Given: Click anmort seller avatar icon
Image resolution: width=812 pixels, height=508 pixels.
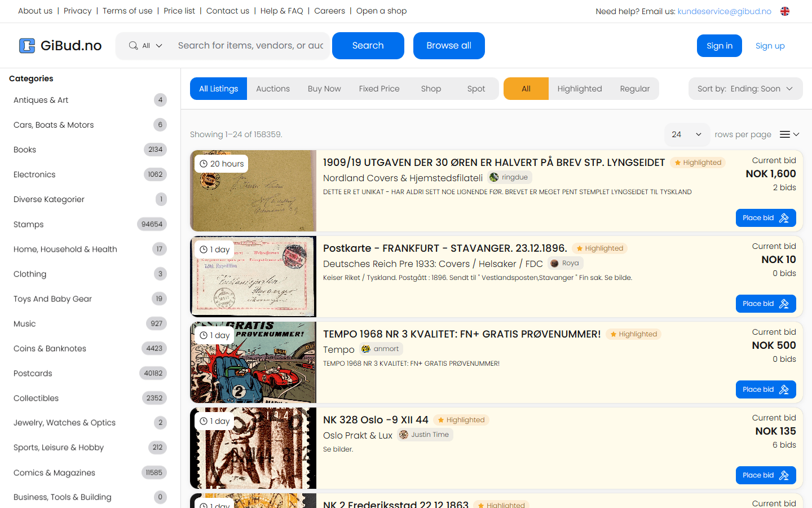Looking at the screenshot, I should pyautogui.click(x=366, y=349).
